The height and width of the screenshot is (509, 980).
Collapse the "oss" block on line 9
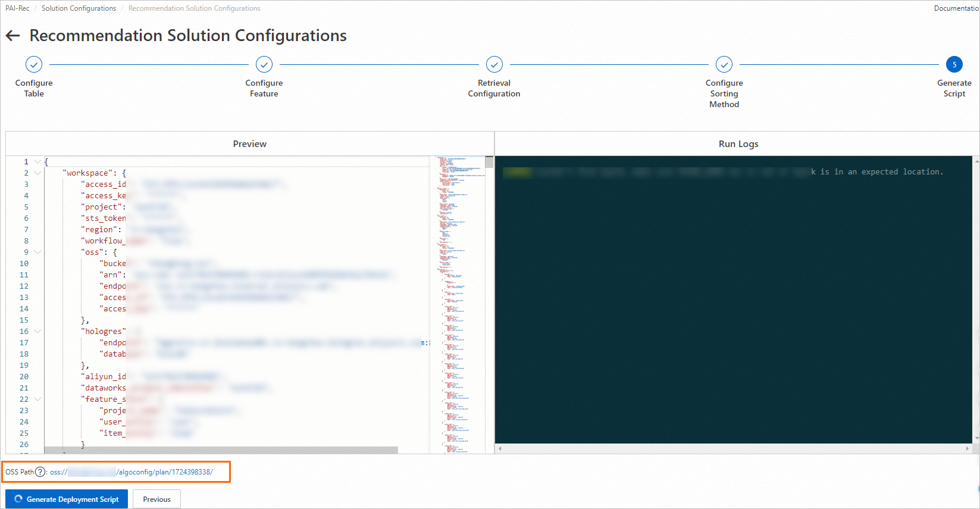(38, 252)
